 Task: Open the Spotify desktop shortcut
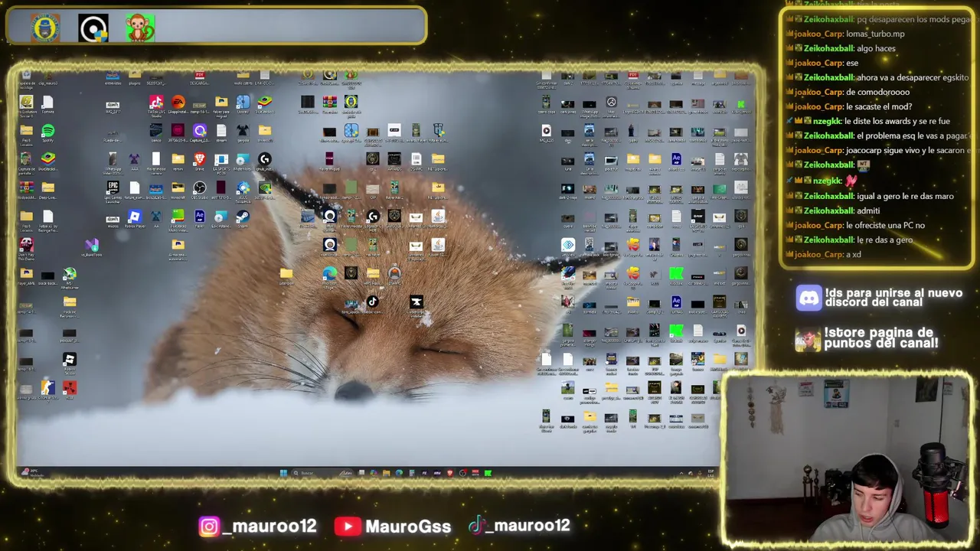[47, 131]
